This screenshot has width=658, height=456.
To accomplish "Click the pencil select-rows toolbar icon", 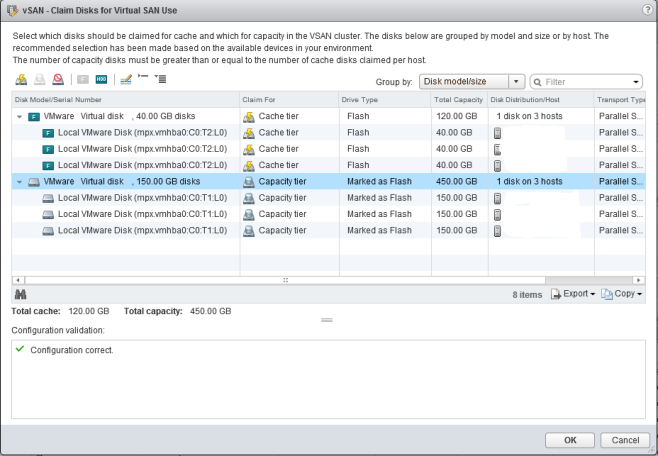I will point(126,79).
